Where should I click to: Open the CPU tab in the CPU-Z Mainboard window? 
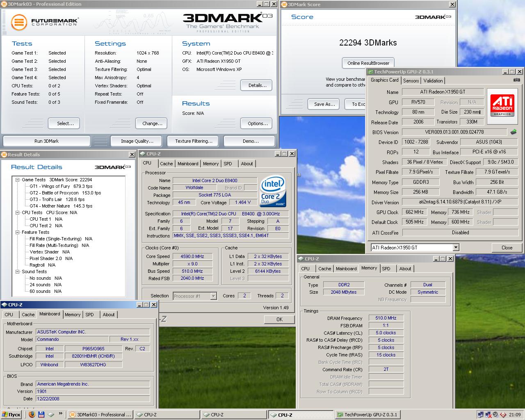[x=9, y=315]
